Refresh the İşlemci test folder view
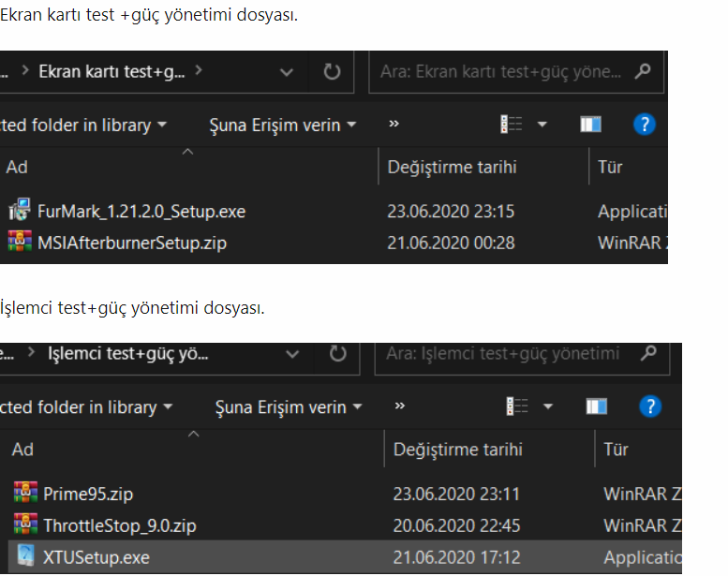Image resolution: width=728 pixels, height=576 pixels. (x=338, y=354)
